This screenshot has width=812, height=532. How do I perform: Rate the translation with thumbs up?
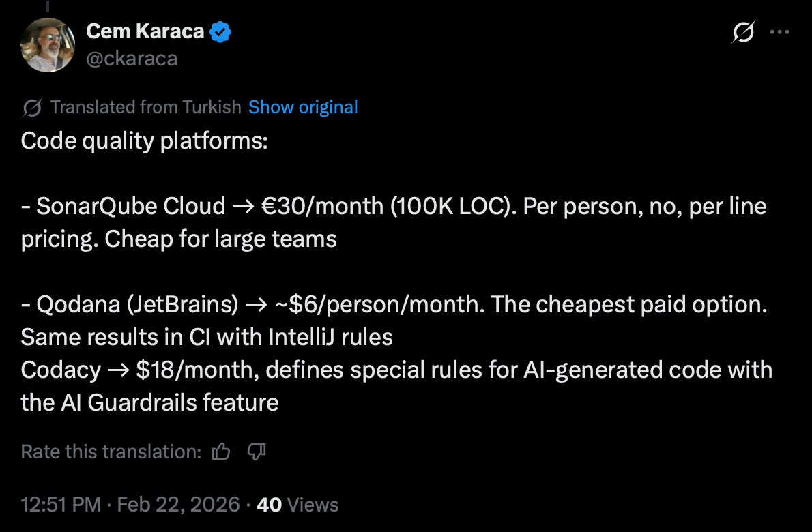(x=221, y=452)
